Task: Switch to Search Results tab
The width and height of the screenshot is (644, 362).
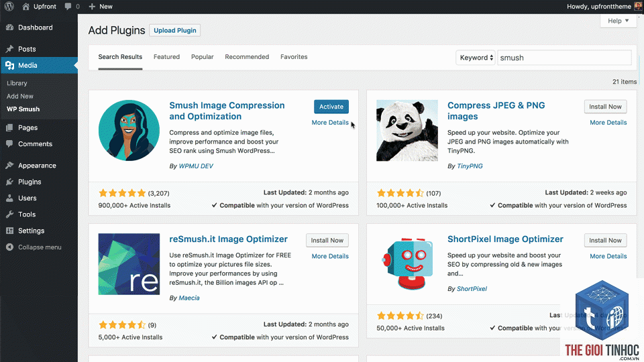Action: pos(120,57)
